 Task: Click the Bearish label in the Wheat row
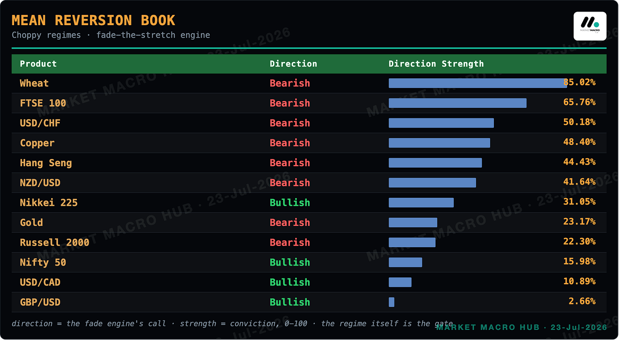coord(290,84)
